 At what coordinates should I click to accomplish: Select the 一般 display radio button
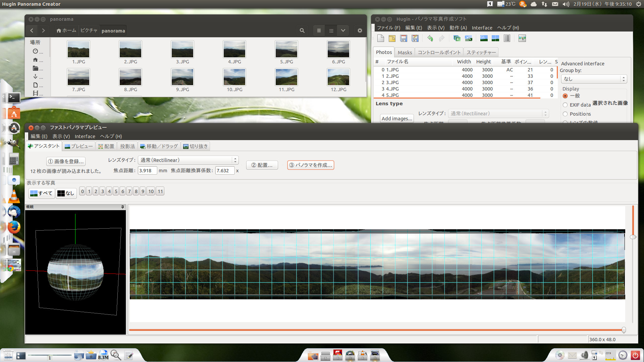565,96
